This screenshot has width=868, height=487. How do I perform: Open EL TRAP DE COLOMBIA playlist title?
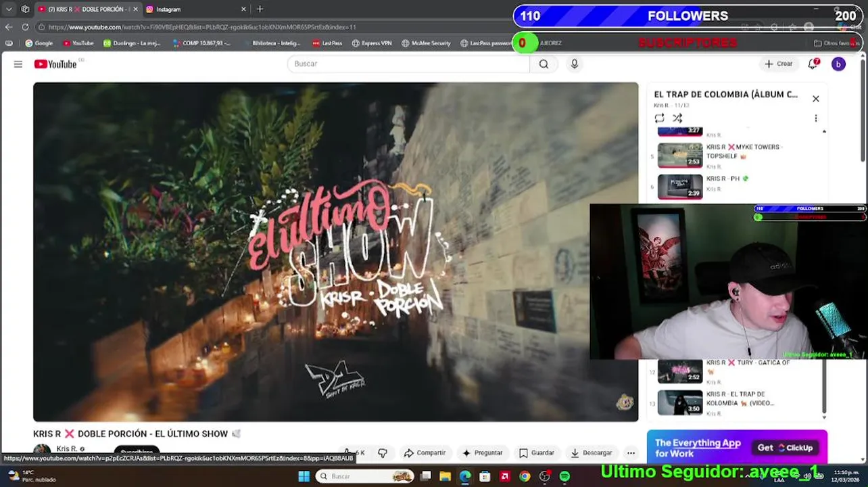[x=726, y=95]
